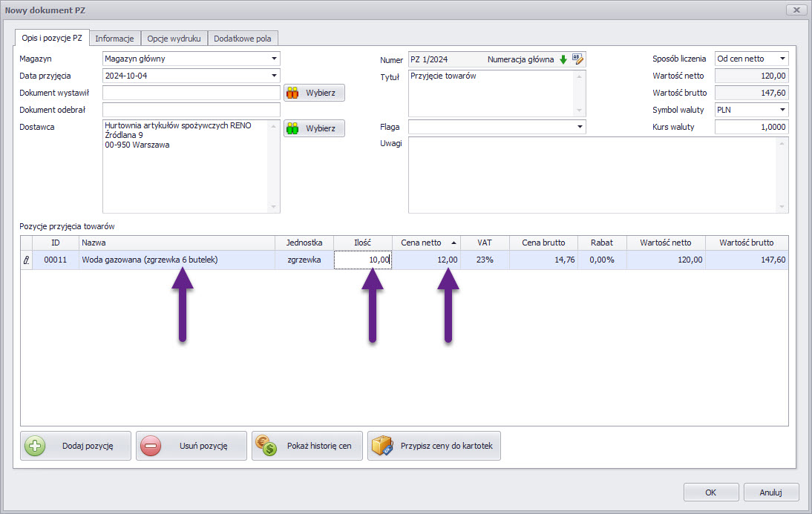Open the Symbol waluty dropdown
The image size is (812, 514).
[782, 110]
